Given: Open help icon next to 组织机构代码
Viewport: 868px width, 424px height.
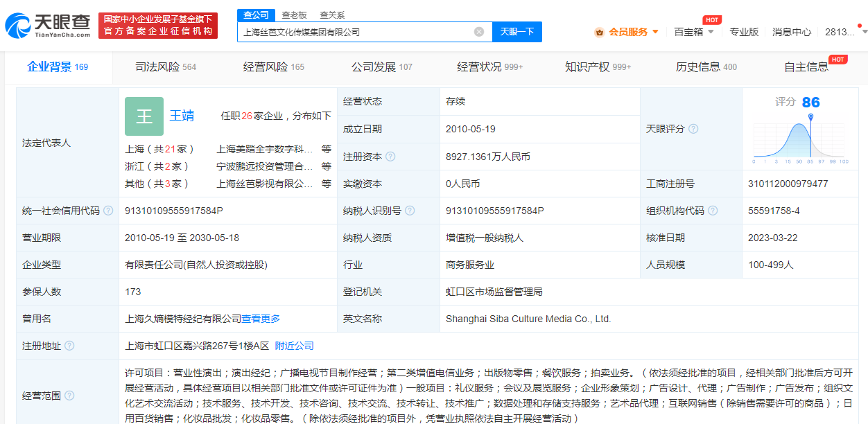Looking at the screenshot, I should [713, 211].
